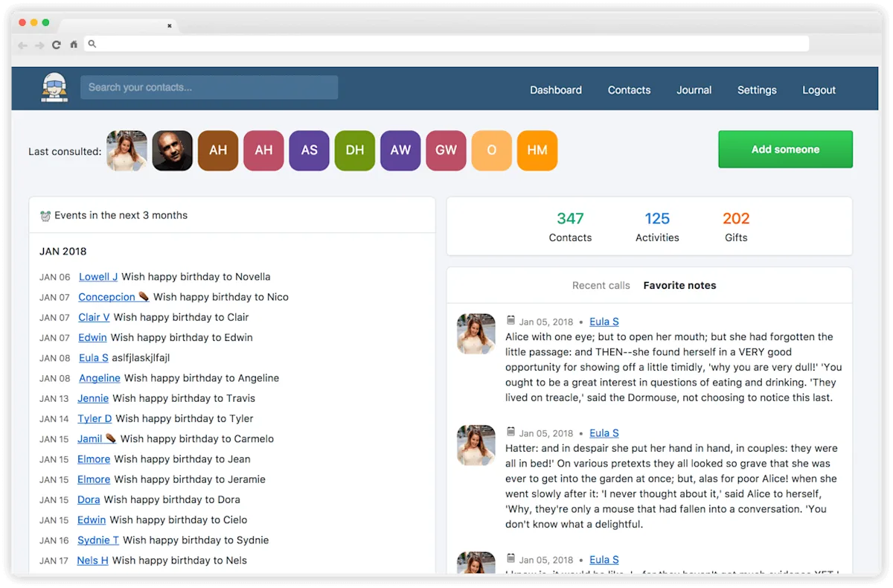The width and height of the screenshot is (893, 588).
Task: Open the 125 Activities statistic
Action: pos(657,227)
